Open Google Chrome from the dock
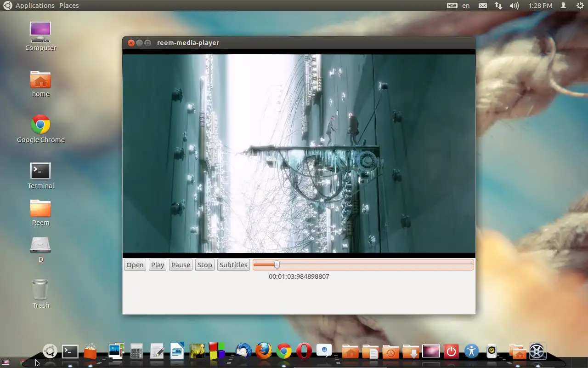The width and height of the screenshot is (588, 368). [x=284, y=351]
